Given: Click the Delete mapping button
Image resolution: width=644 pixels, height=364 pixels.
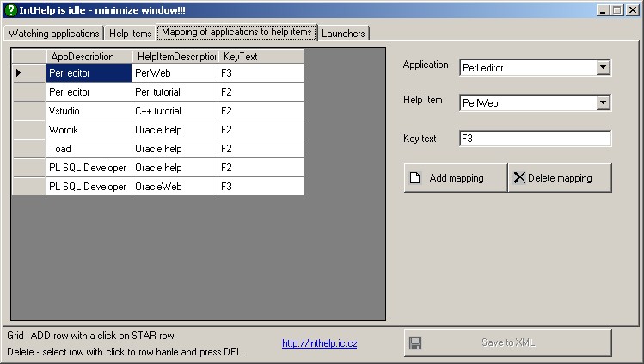Looking at the screenshot, I should (560, 178).
